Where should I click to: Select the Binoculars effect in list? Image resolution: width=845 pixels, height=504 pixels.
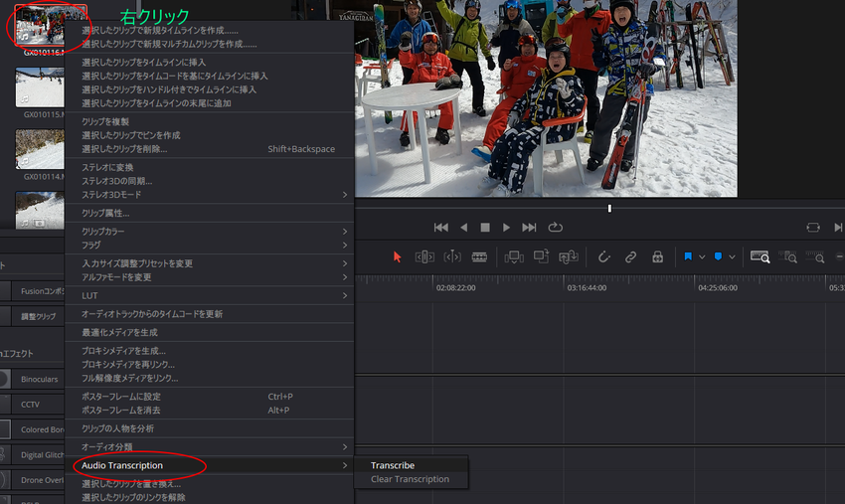pos(33,379)
